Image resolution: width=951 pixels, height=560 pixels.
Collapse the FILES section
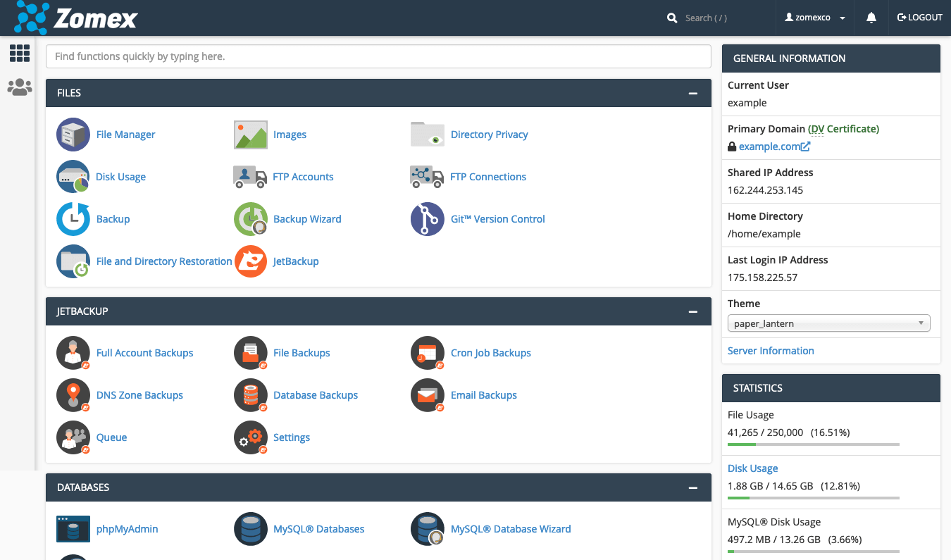[693, 93]
